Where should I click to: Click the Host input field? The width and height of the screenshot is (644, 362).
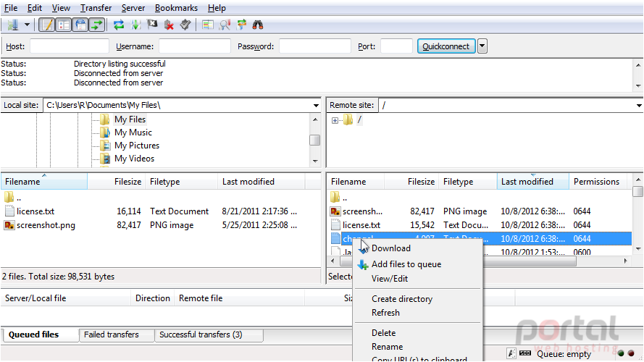(x=70, y=46)
